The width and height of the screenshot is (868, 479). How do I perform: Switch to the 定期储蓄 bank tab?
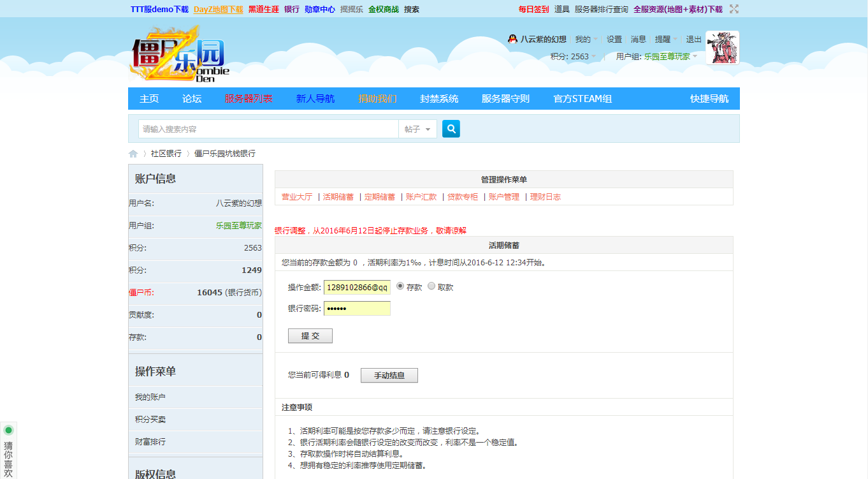[380, 197]
